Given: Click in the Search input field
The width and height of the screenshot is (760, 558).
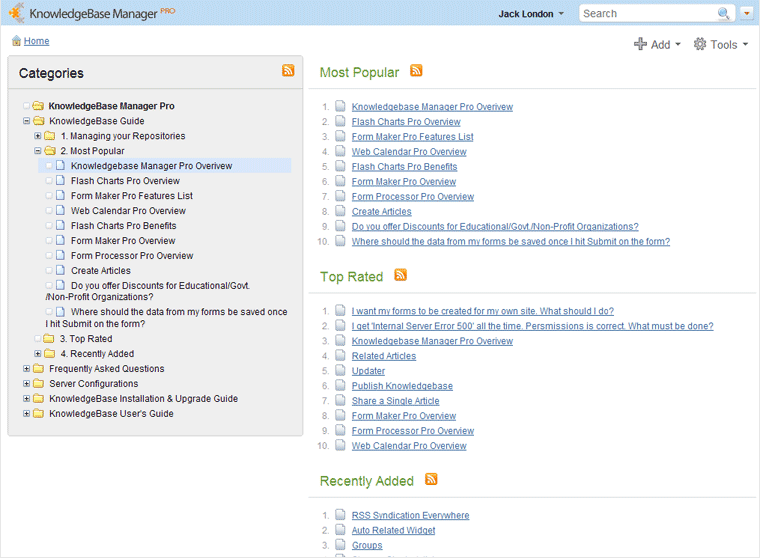Looking at the screenshot, I should click(649, 14).
